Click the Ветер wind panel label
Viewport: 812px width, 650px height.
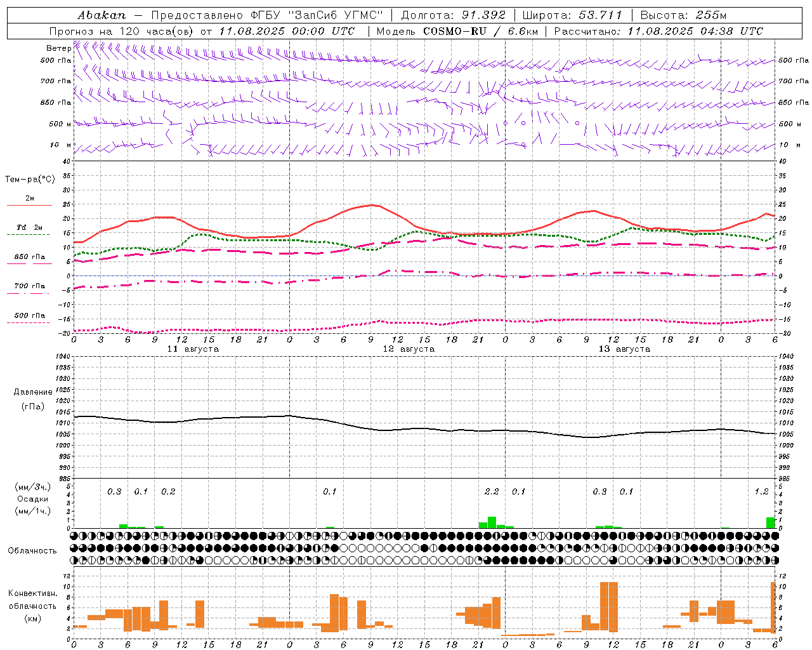pyautogui.click(x=58, y=48)
